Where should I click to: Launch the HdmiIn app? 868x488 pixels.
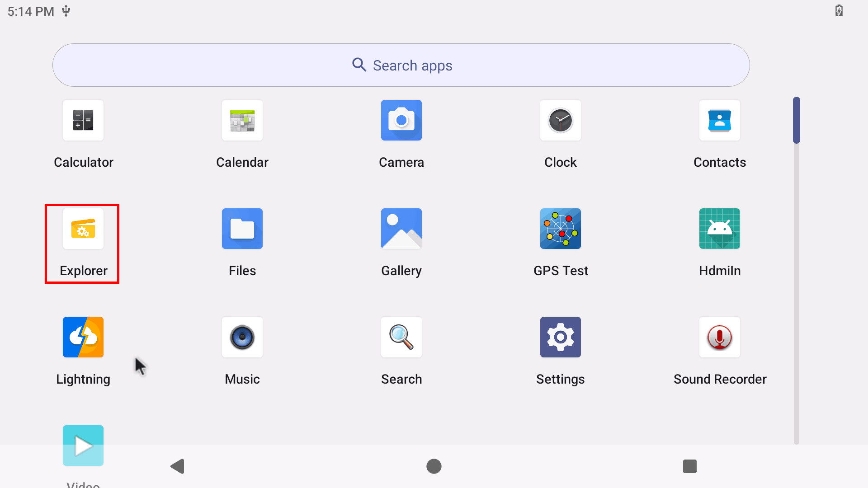point(720,229)
